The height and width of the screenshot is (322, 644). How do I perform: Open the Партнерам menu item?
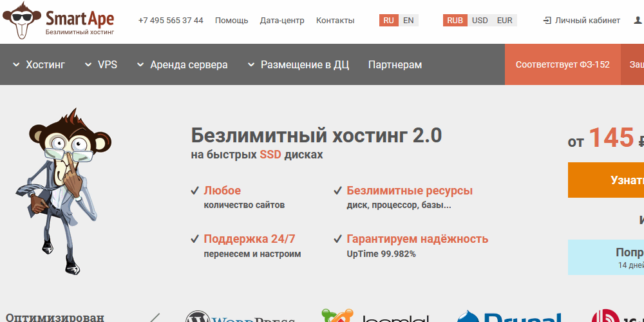395,64
